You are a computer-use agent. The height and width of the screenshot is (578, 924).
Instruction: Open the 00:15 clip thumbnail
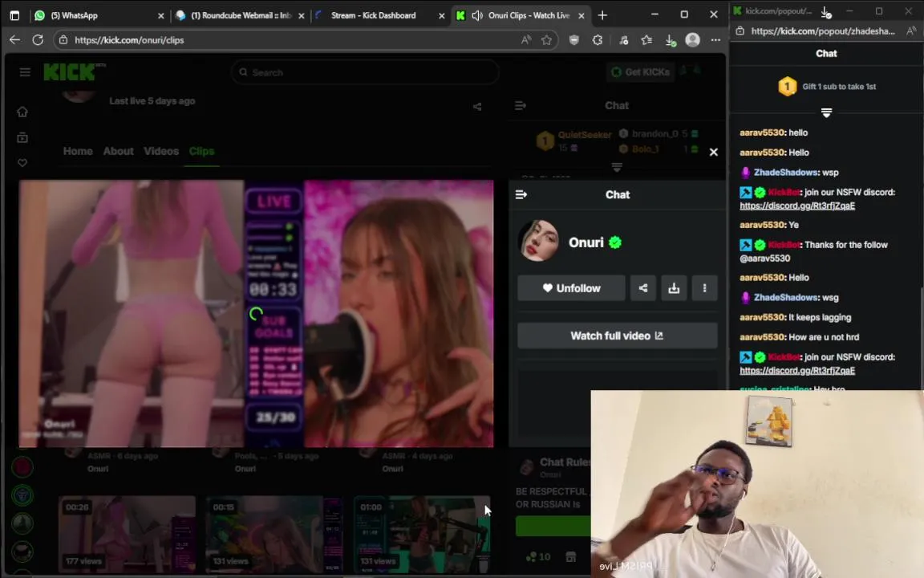(274, 534)
